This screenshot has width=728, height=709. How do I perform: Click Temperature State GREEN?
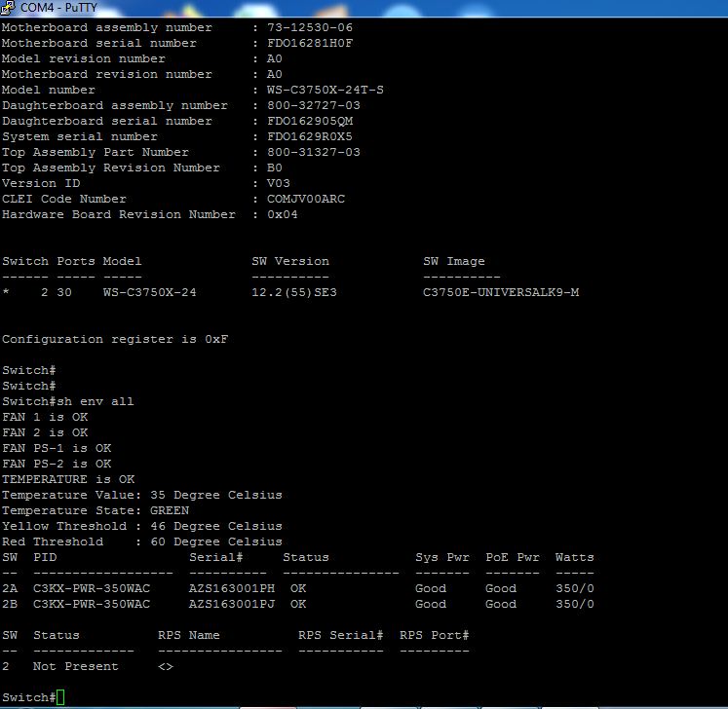(96, 511)
